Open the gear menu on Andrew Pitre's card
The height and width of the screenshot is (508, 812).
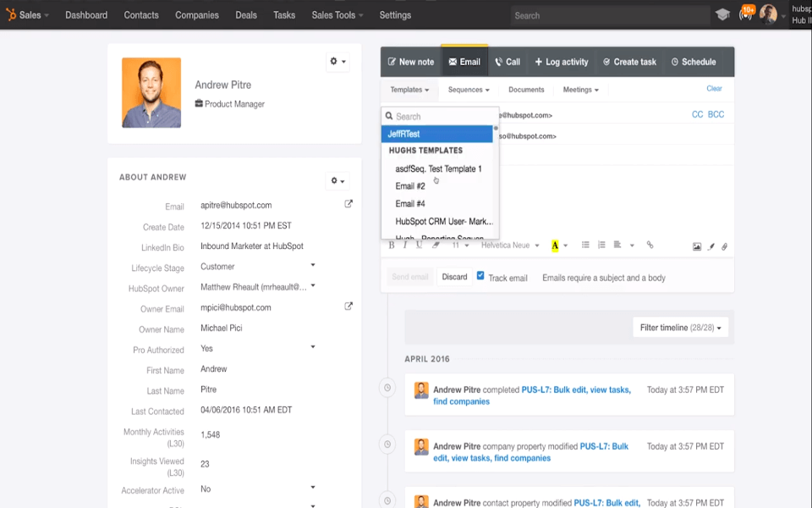coord(337,61)
